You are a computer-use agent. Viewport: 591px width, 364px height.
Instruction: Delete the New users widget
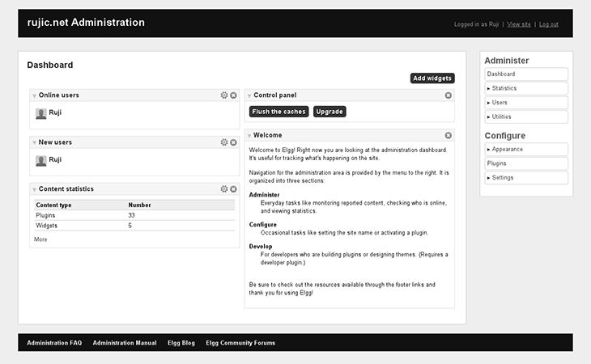pos(233,142)
